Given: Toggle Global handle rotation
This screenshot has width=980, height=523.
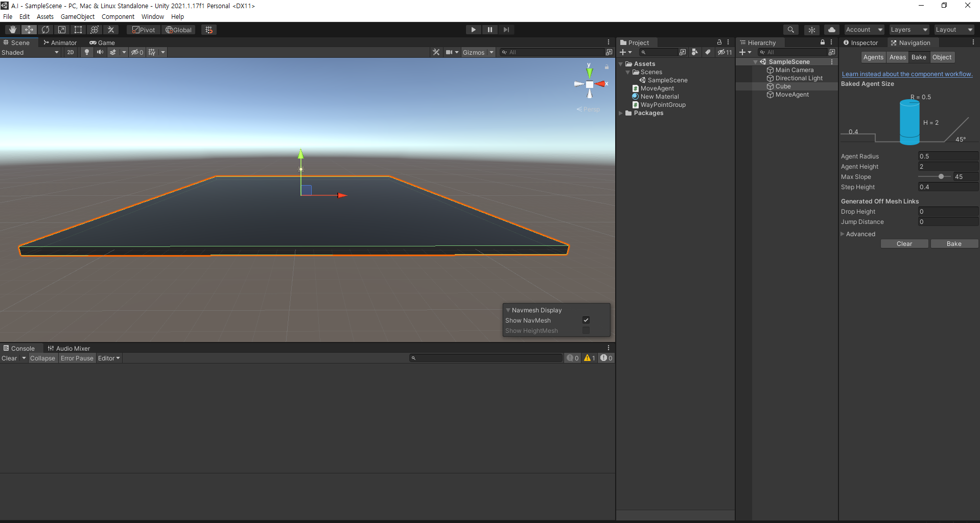Looking at the screenshot, I should pos(179,30).
